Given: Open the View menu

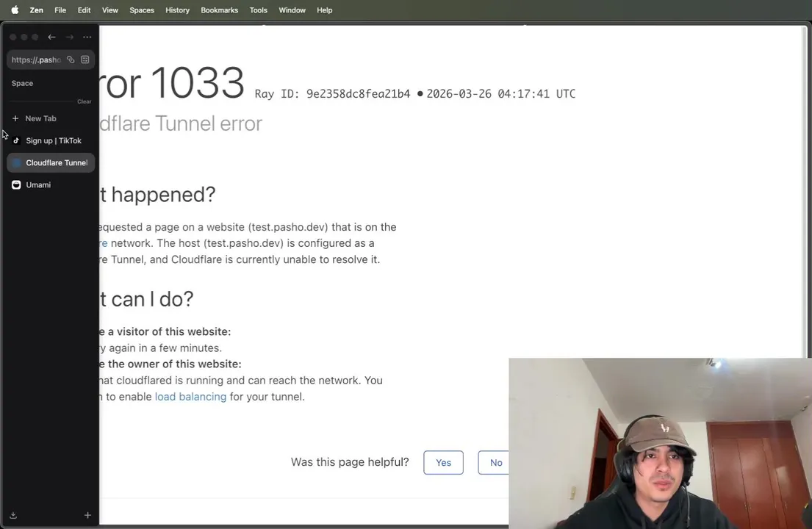Looking at the screenshot, I should click(x=109, y=10).
